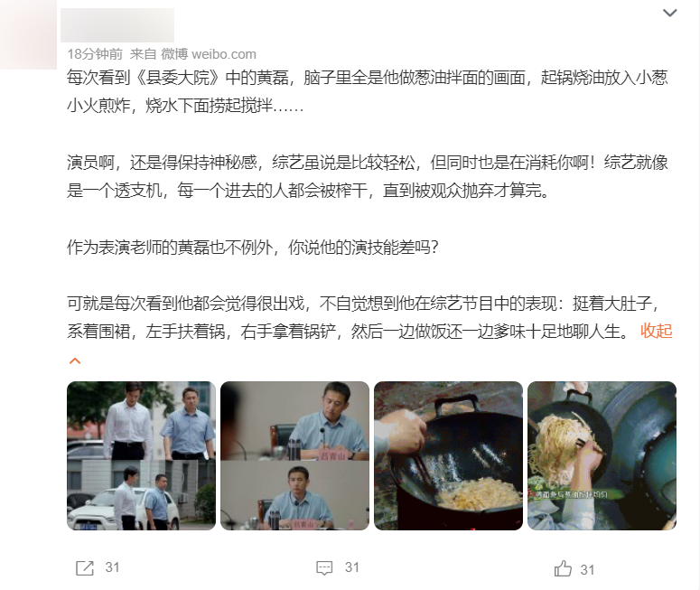This screenshot has width=700, height=590.
Task: Click the 18分钟前 timestamp
Action: tap(95, 54)
